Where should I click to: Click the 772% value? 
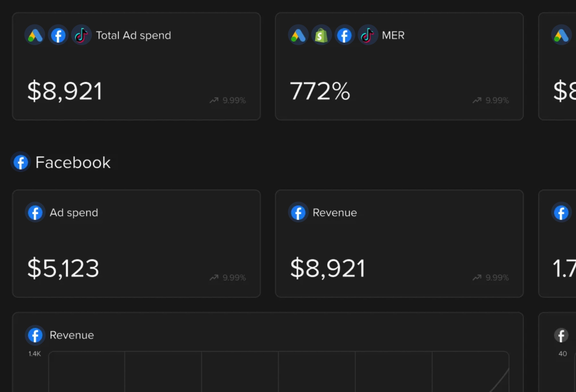click(320, 91)
